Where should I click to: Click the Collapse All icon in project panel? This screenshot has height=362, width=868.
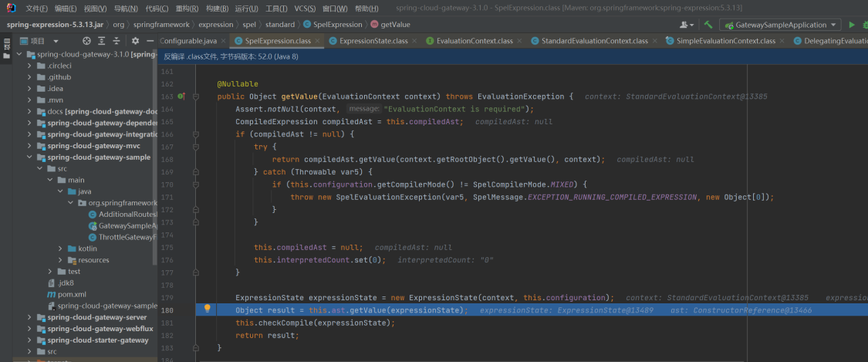tap(117, 41)
